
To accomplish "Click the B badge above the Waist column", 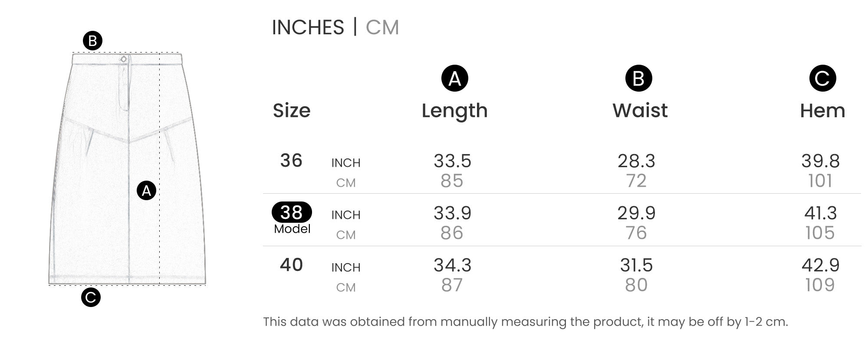I will (x=638, y=79).
